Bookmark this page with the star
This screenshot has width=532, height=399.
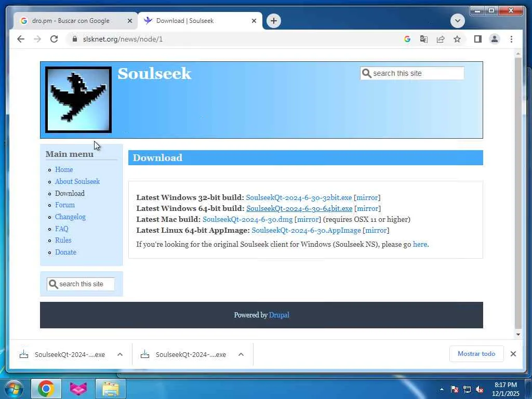tap(457, 39)
